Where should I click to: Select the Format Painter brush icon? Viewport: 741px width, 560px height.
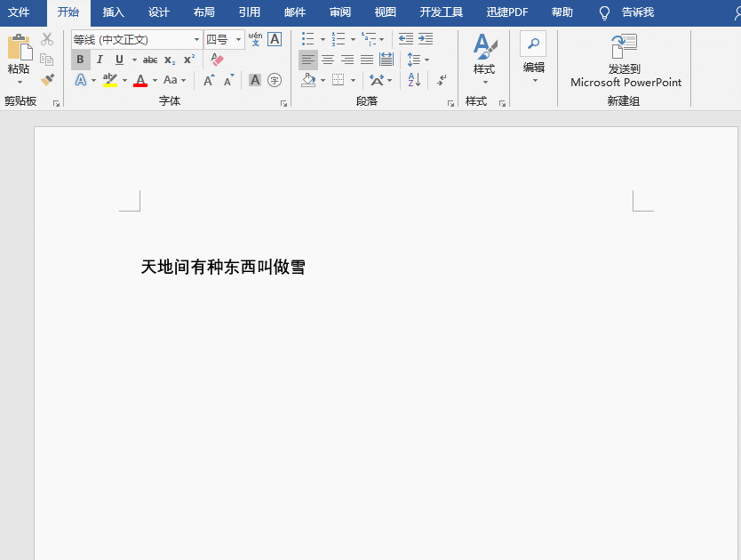(x=48, y=79)
